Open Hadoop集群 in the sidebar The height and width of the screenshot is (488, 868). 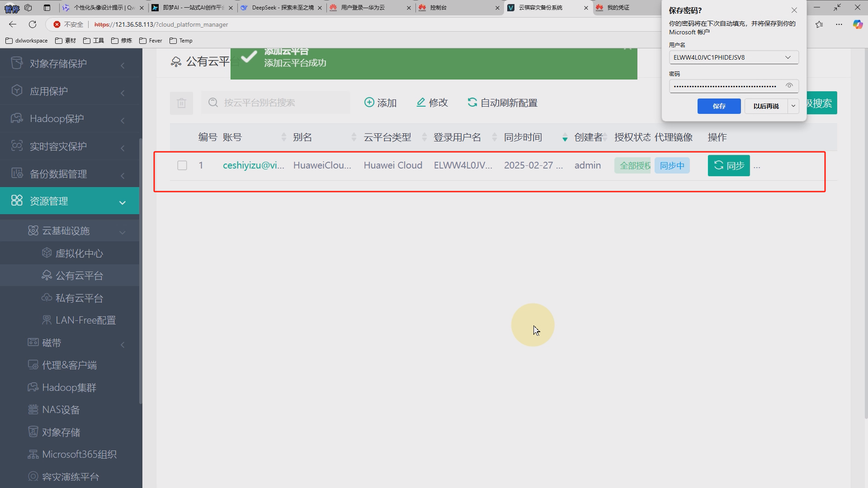pyautogui.click(x=69, y=388)
